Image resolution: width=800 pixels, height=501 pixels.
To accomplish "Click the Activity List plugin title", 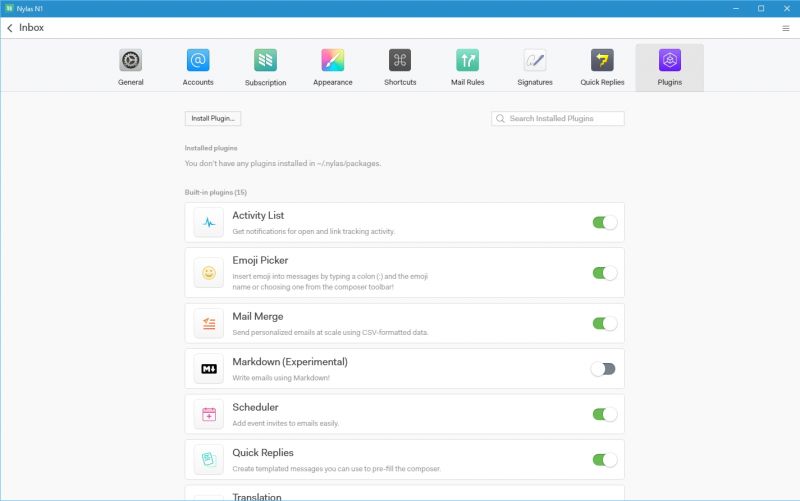I will pyautogui.click(x=258, y=215).
